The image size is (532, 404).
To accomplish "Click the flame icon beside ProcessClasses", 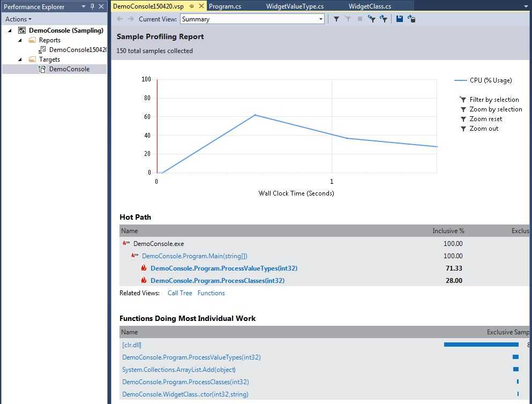I will pos(144,280).
